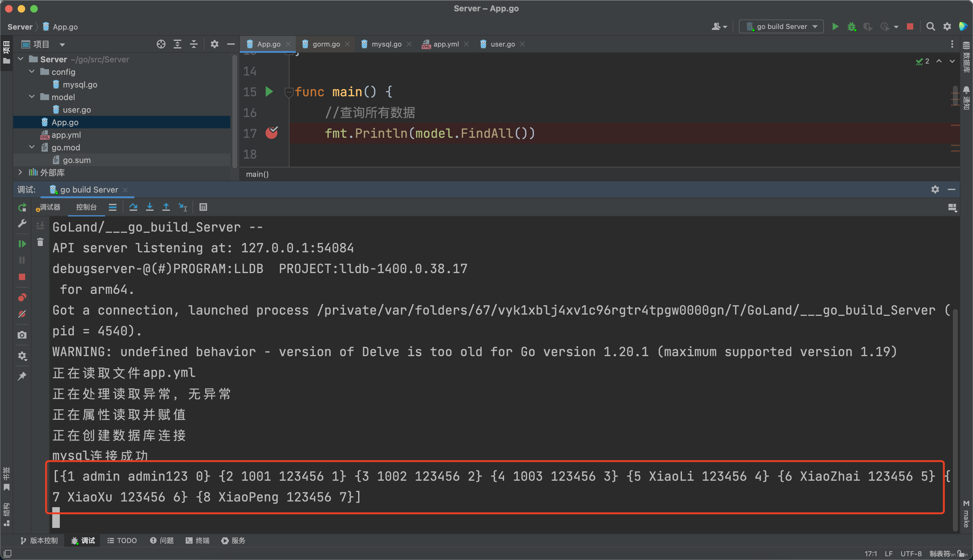
Task: Toggle soft-wrap icon beside console output
Action: (x=40, y=226)
